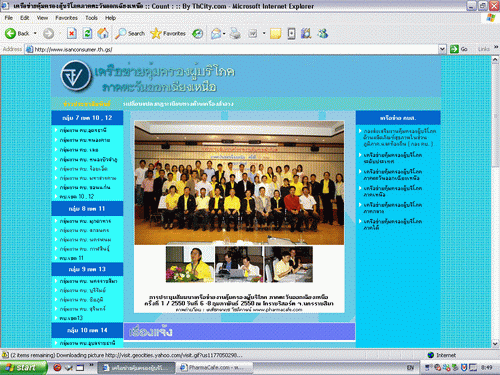
Task: Open the address bar dropdown arrow
Action: coord(442,49)
